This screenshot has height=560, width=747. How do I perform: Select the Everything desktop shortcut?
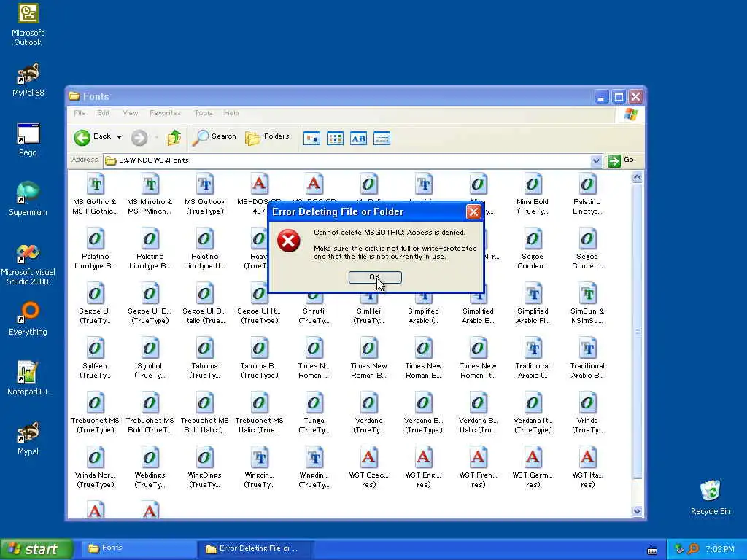pyautogui.click(x=28, y=319)
